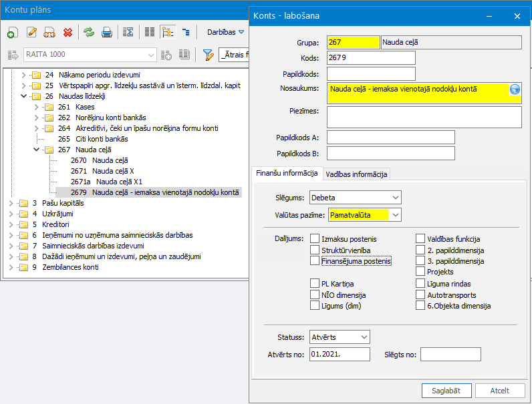Enable the Izmaksu postenis checkbox
This screenshot has width=532, height=404.
pos(315,239)
